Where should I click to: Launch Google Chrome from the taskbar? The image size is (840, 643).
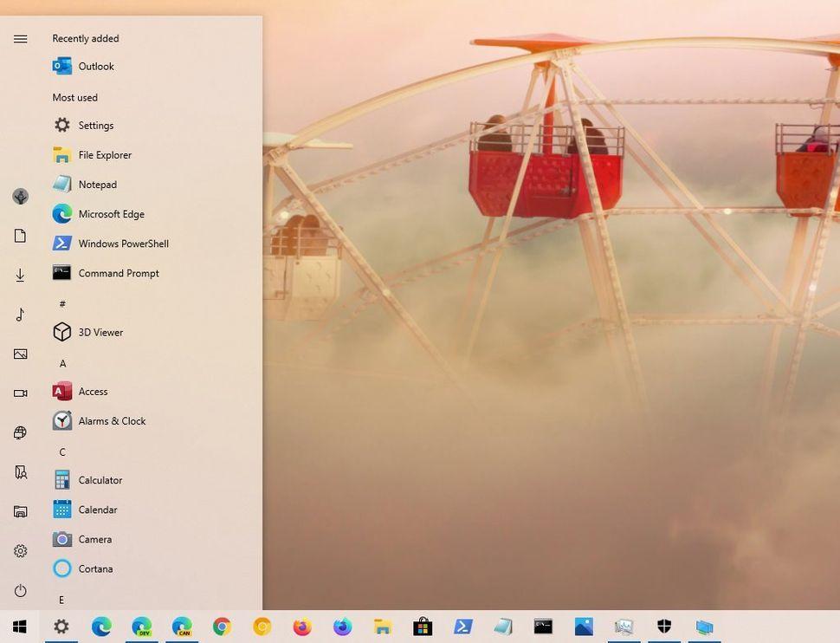coord(222,627)
